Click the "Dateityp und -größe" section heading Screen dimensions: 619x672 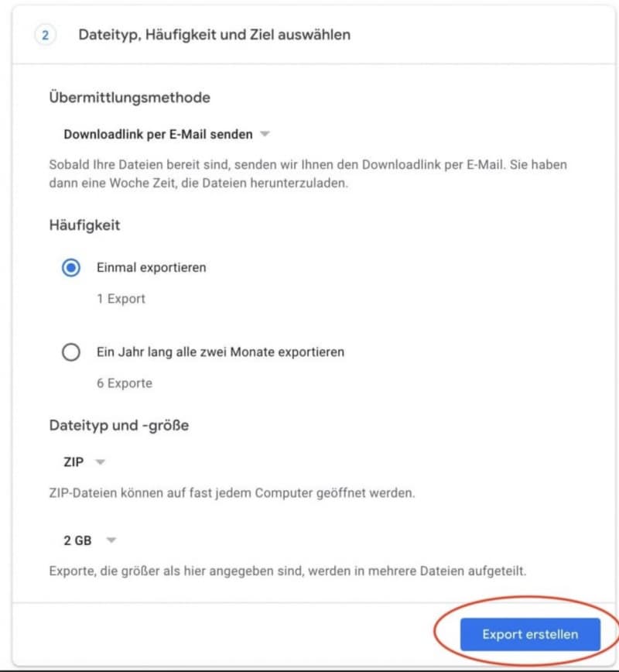click(119, 426)
